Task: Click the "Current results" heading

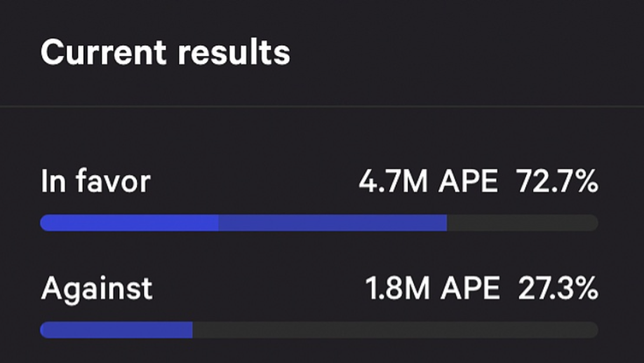Action: point(165,53)
